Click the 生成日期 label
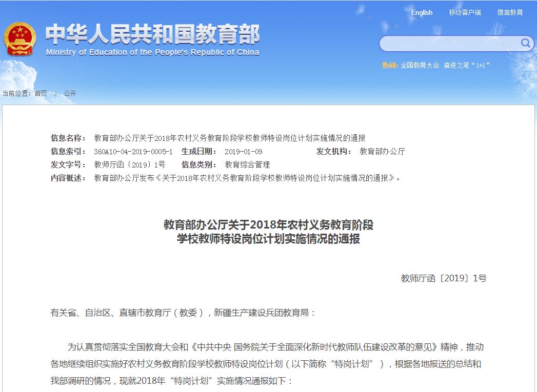 click(198, 152)
